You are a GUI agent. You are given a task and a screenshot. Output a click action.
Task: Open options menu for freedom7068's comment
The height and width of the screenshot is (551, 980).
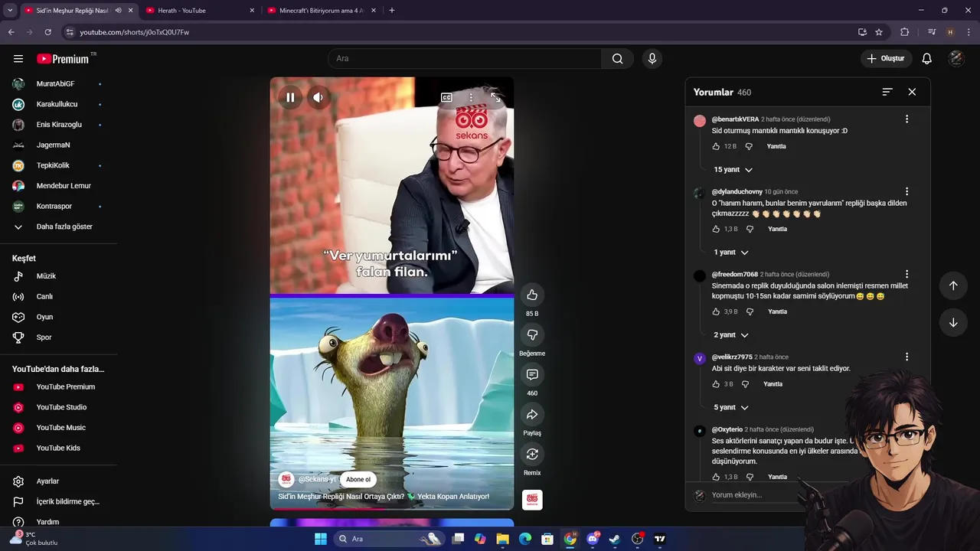coord(906,274)
